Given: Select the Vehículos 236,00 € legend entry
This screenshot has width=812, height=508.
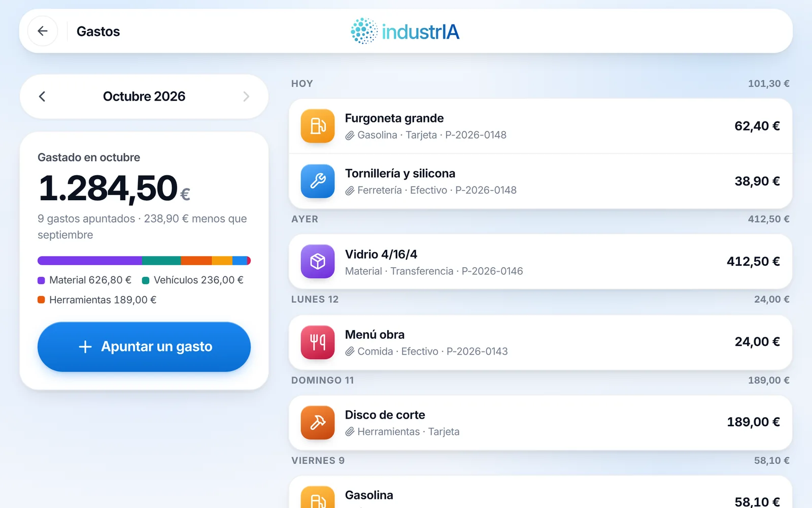Looking at the screenshot, I should [x=193, y=280].
